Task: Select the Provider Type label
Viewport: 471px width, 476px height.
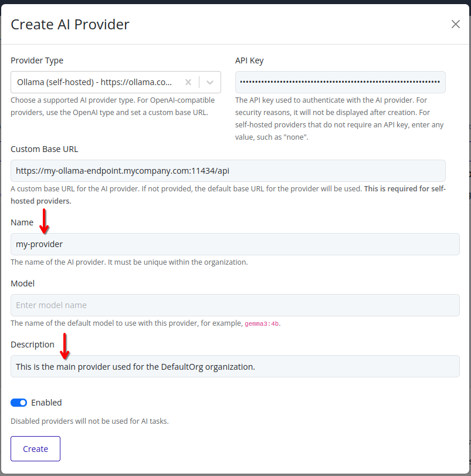Action: [x=37, y=60]
